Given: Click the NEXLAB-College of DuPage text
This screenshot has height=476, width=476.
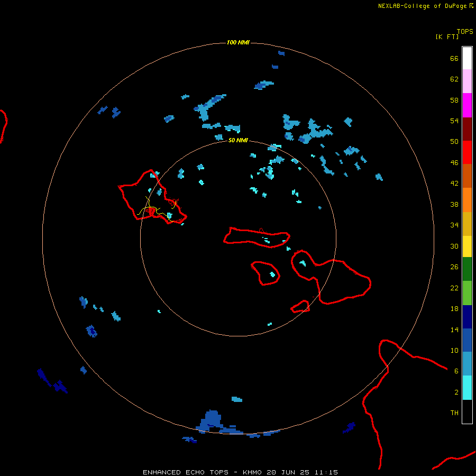Looking at the screenshot, I should 422,6.
